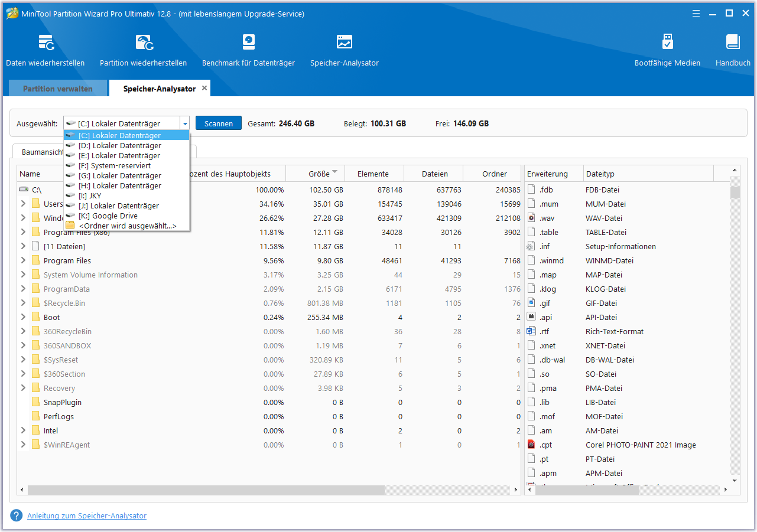The width and height of the screenshot is (757, 532).
Task: Click the .wav file type icon
Action: coord(531,218)
